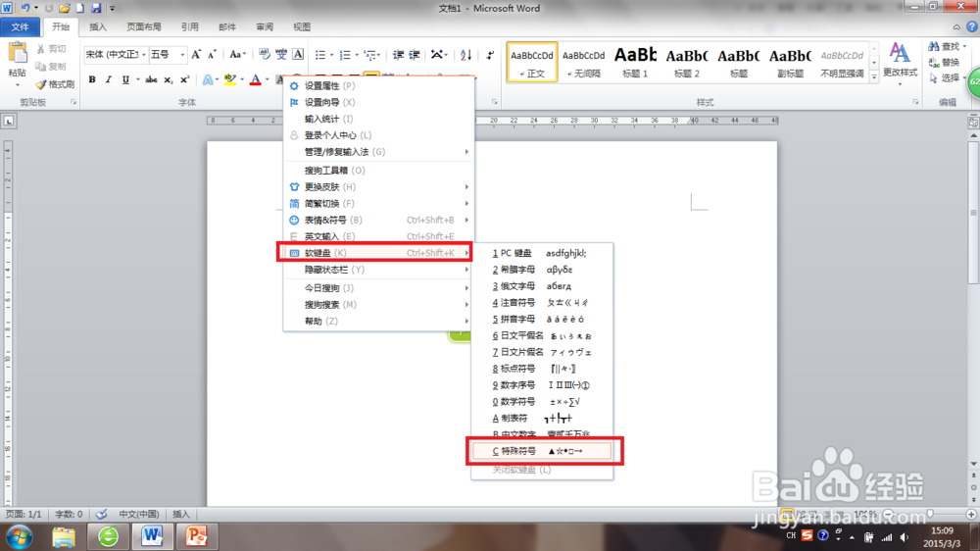Shrink font size button
This screenshot has width=980, height=551.
212,54
